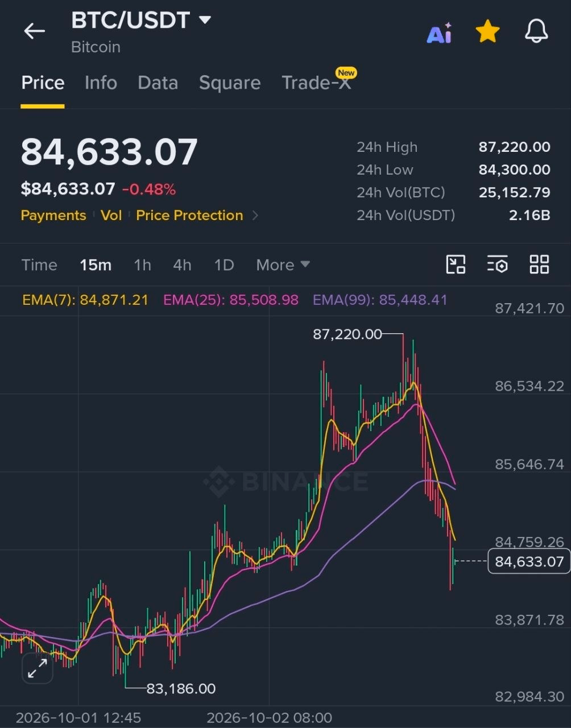Screen dimensions: 571x728
Task: Switch to the Data tab
Action: [158, 83]
